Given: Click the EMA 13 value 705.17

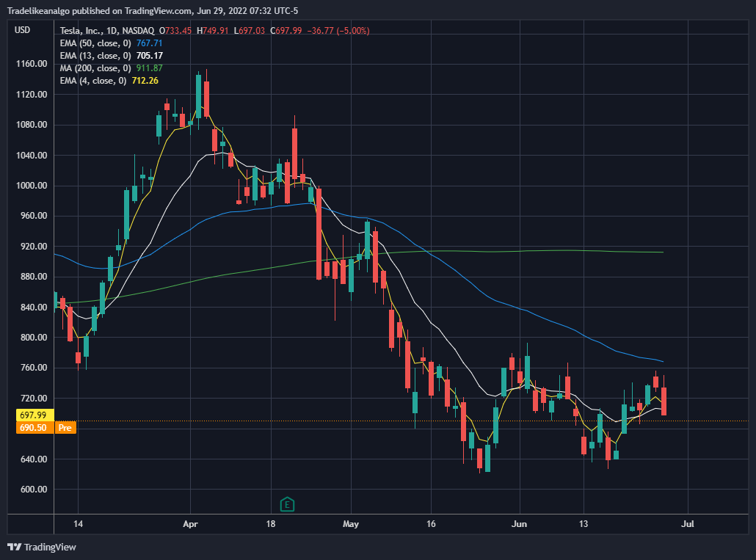Looking at the screenshot, I should click(150, 56).
